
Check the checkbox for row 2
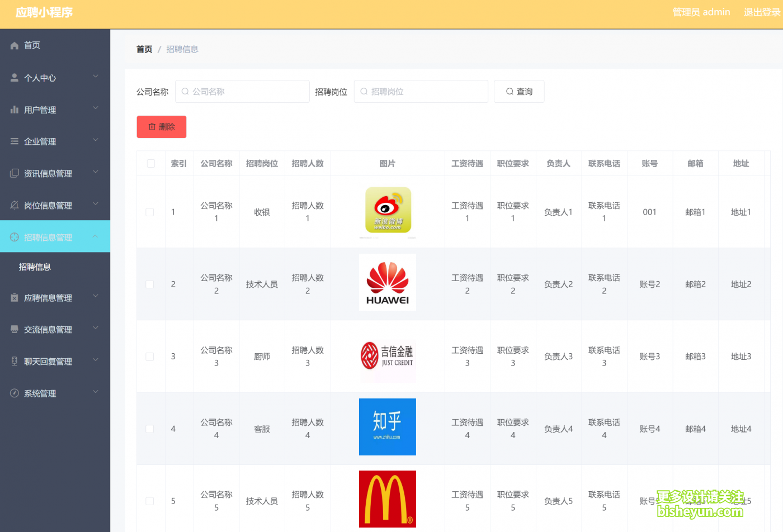(150, 284)
